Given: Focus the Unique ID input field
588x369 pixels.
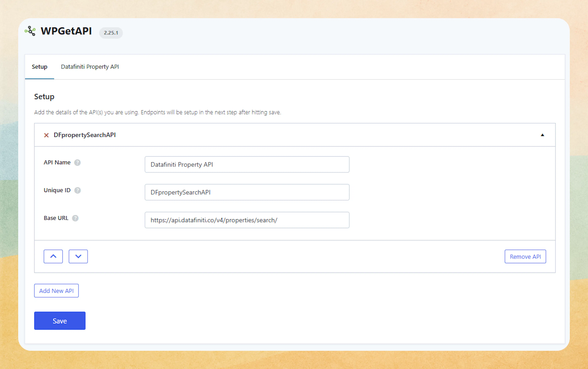Looking at the screenshot, I should pyautogui.click(x=247, y=192).
